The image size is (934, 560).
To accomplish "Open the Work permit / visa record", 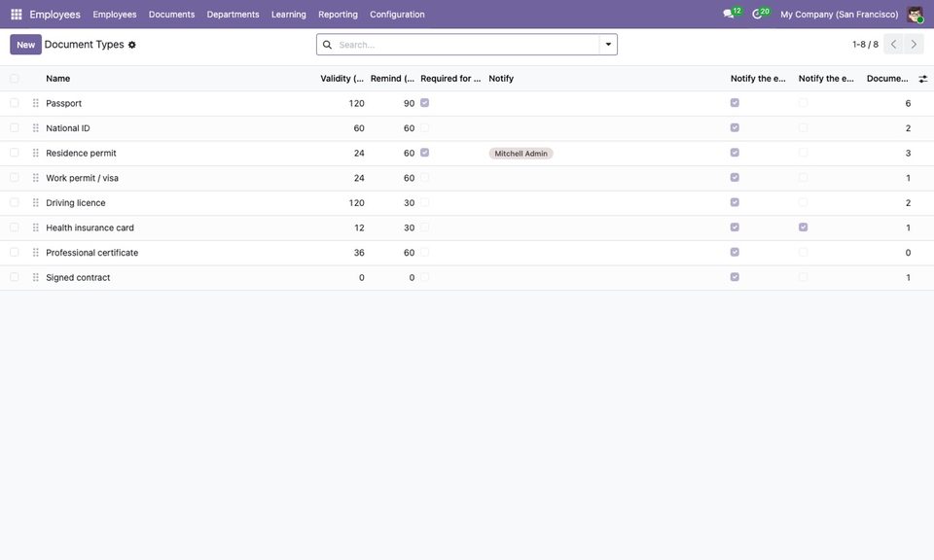I will pos(82,178).
